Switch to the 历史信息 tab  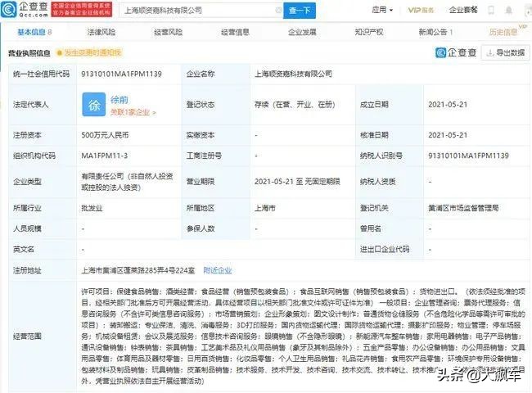click(503, 32)
